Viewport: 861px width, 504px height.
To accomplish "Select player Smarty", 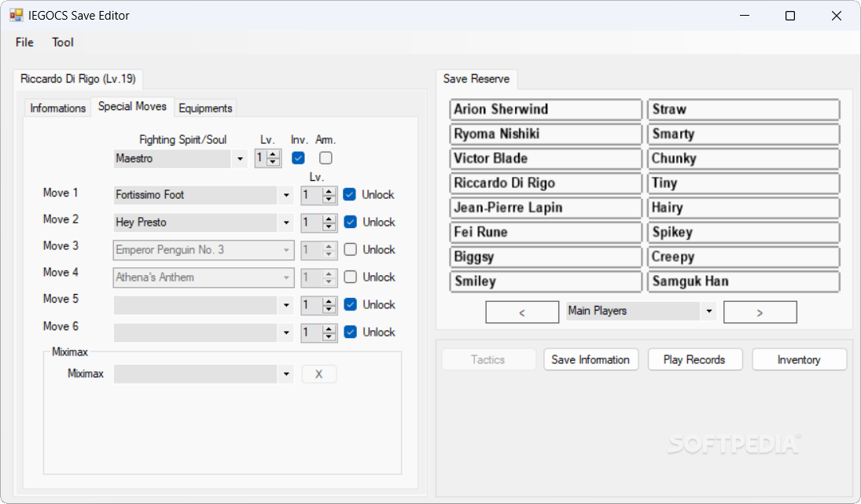I will point(744,134).
